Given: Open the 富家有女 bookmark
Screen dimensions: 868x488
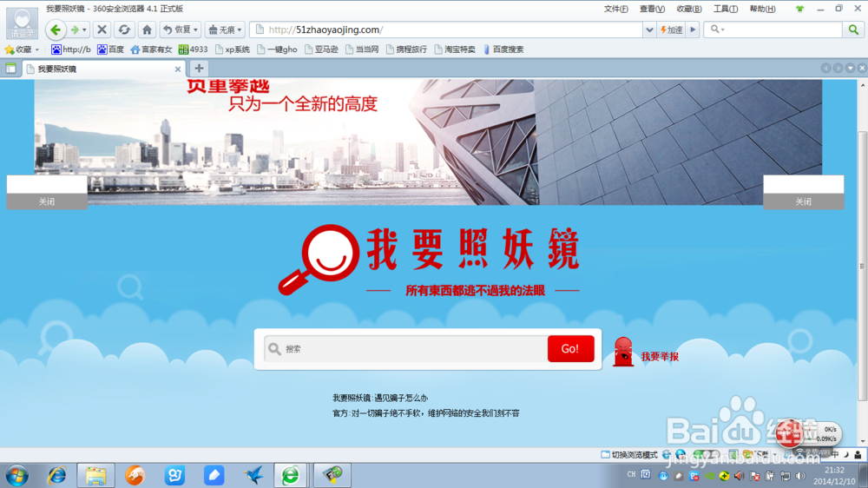Looking at the screenshot, I should pos(151,49).
